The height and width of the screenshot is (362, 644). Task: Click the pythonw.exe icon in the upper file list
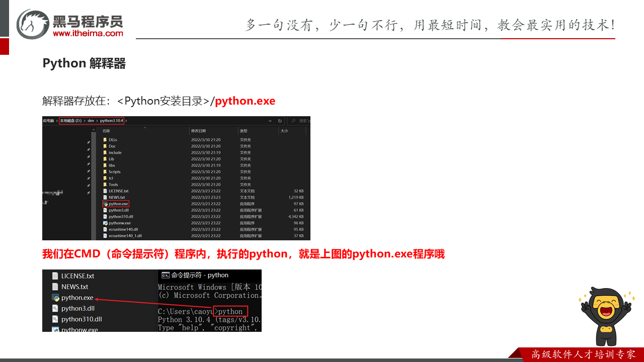pos(105,223)
